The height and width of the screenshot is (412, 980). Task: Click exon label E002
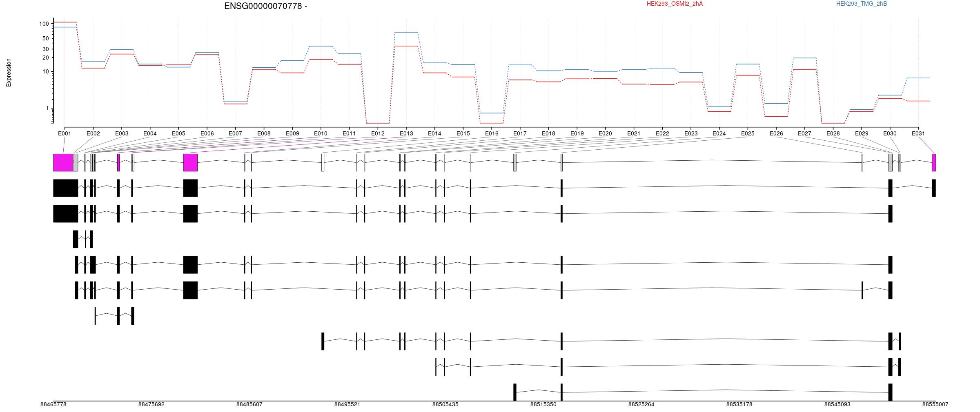(93, 133)
